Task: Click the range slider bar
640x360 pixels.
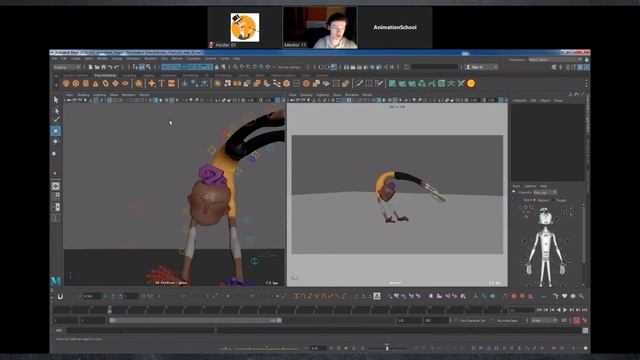Action: point(196,321)
